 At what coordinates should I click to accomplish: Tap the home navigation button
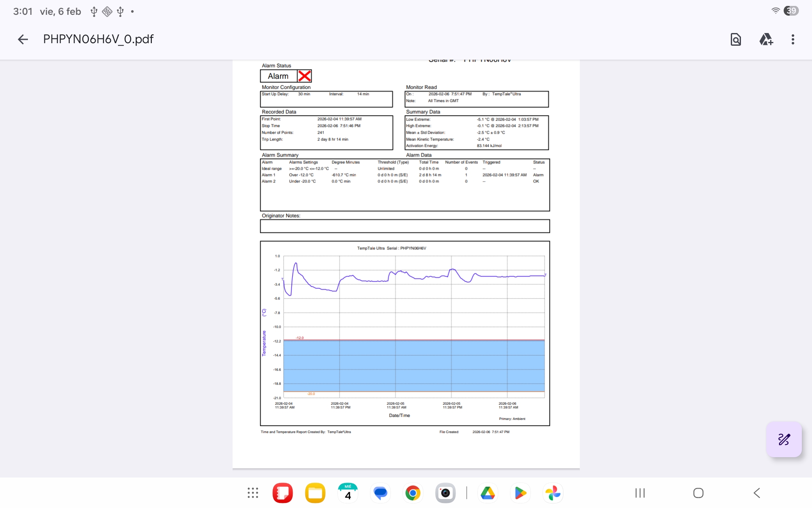coord(698,493)
